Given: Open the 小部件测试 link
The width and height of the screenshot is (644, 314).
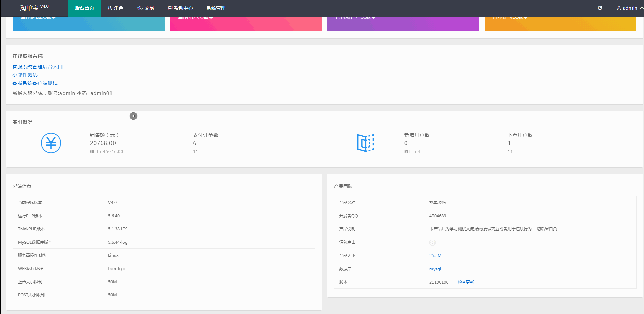Looking at the screenshot, I should (25, 75).
